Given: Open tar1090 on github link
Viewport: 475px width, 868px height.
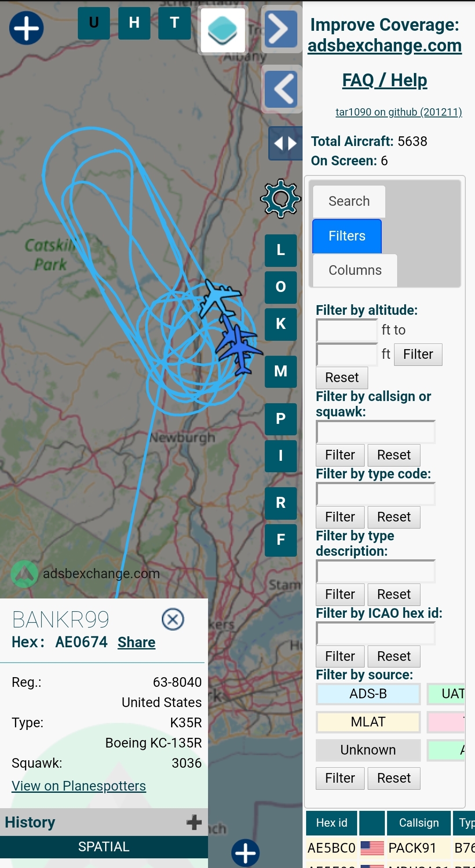Looking at the screenshot, I should point(399,112).
